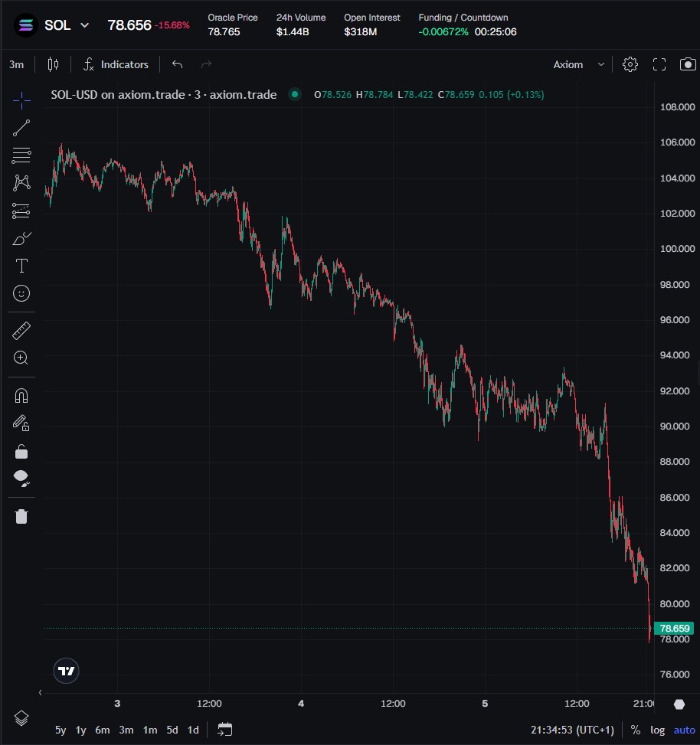Click the green market status dot
Screen dimensions: 700x745
pyautogui.click(x=295, y=94)
